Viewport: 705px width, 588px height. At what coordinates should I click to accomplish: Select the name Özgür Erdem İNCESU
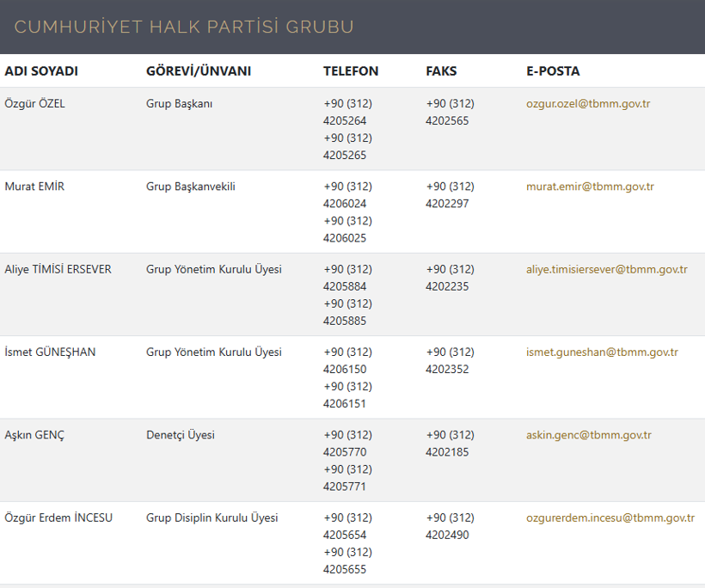(58, 518)
